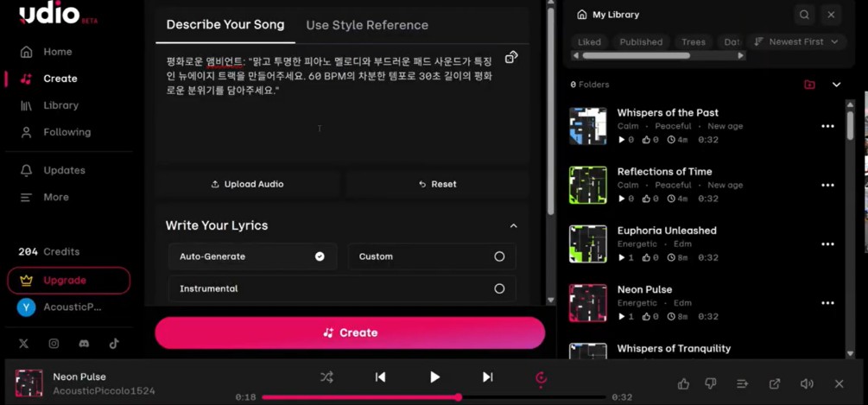Viewport: 868px width, 405px height.
Task: Switch to Use Style Reference tab
Action: click(x=367, y=25)
